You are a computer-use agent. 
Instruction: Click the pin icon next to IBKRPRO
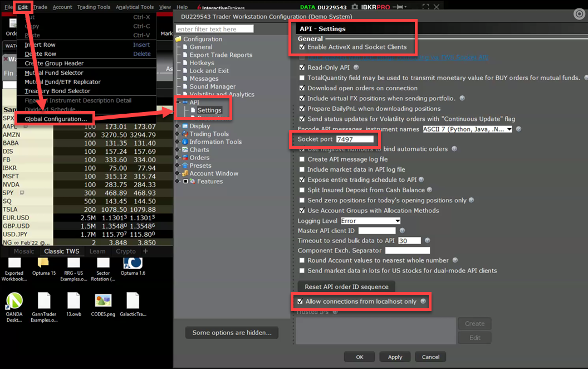(x=400, y=7)
